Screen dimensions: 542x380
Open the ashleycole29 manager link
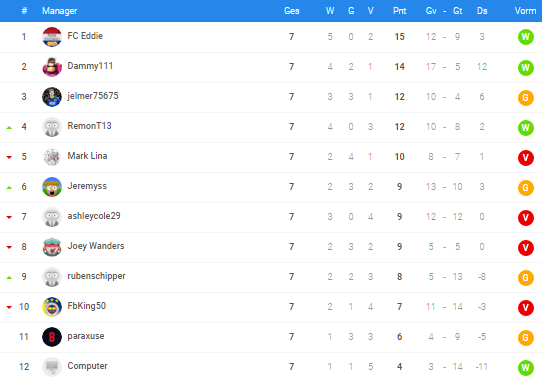94,216
